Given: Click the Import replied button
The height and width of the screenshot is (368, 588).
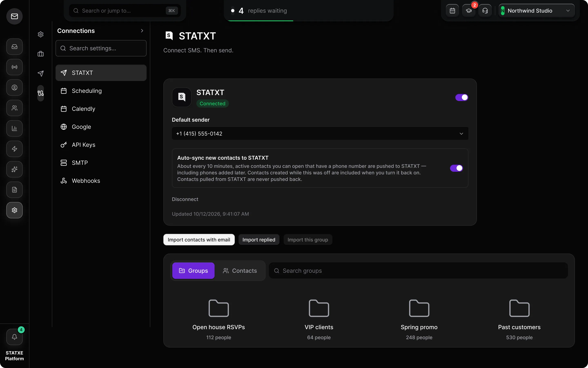Looking at the screenshot, I should coord(259,240).
